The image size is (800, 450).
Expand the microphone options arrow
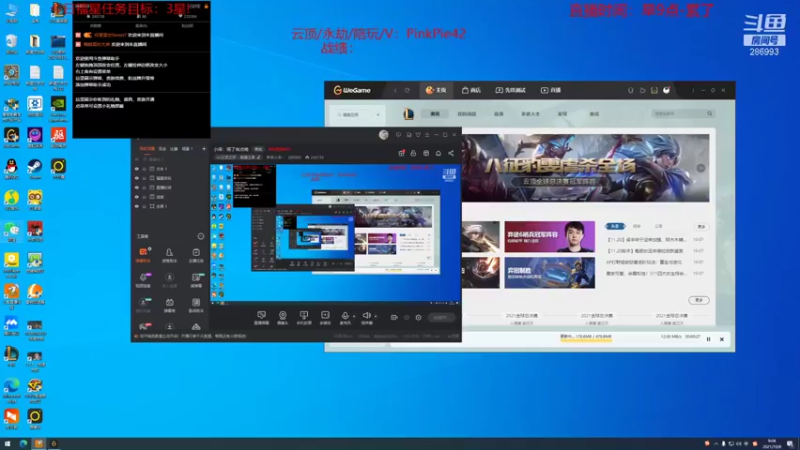pyautogui.click(x=354, y=316)
